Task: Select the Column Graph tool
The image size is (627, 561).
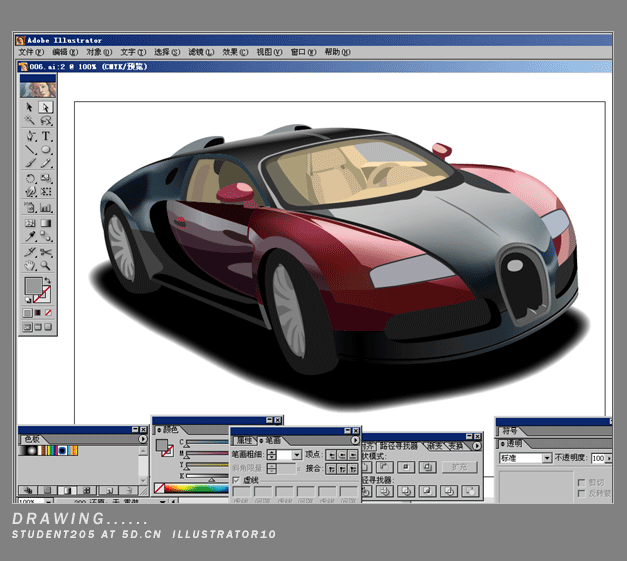Action: pyautogui.click(x=46, y=208)
